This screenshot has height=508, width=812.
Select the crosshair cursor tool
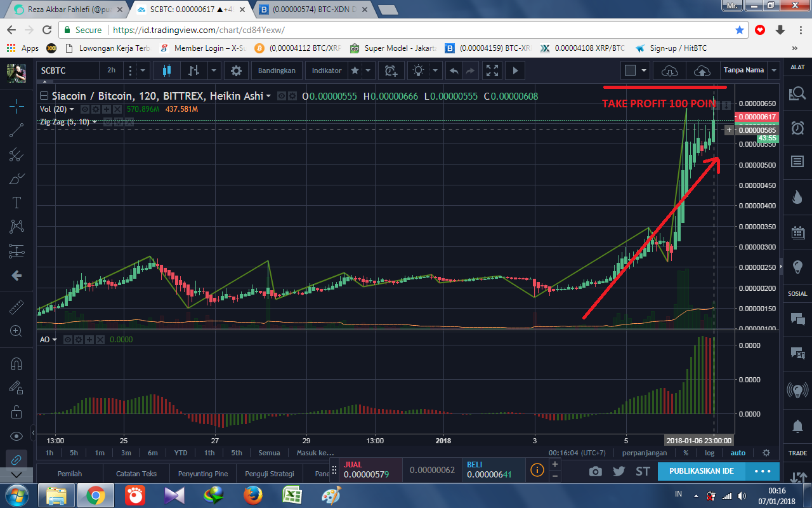(16, 105)
